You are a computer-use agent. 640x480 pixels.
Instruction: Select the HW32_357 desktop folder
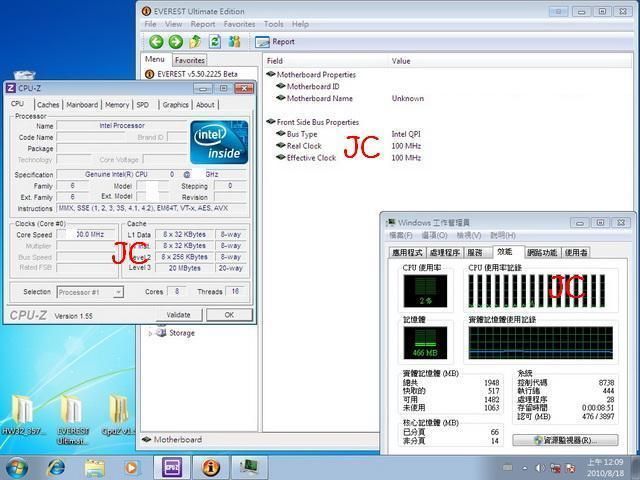(x=22, y=415)
